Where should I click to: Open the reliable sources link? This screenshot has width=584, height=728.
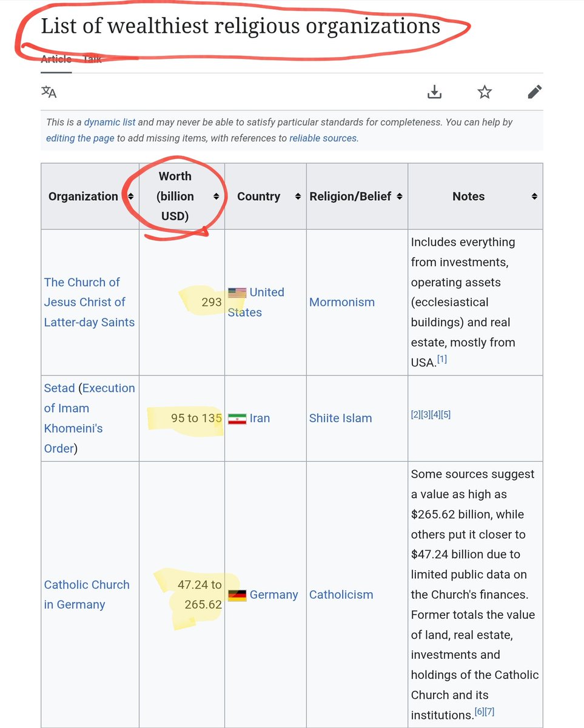(x=323, y=138)
